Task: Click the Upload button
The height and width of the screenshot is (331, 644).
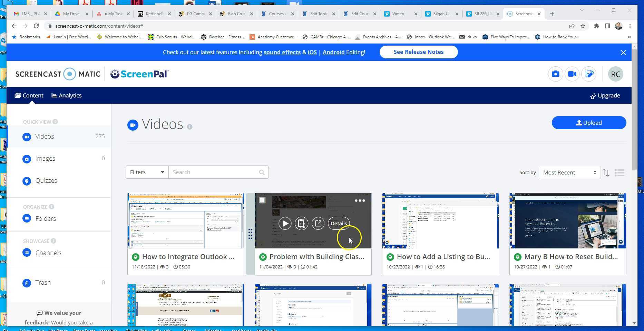Action: click(589, 123)
